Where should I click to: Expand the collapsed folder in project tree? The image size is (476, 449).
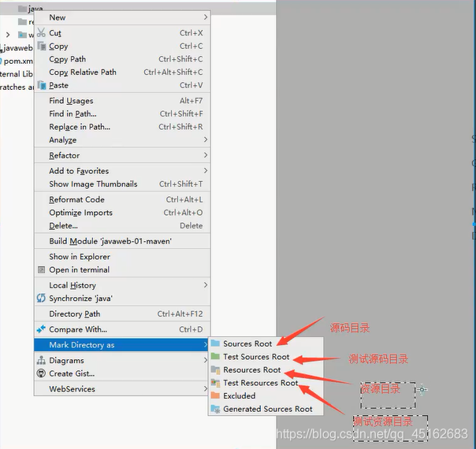(8, 35)
